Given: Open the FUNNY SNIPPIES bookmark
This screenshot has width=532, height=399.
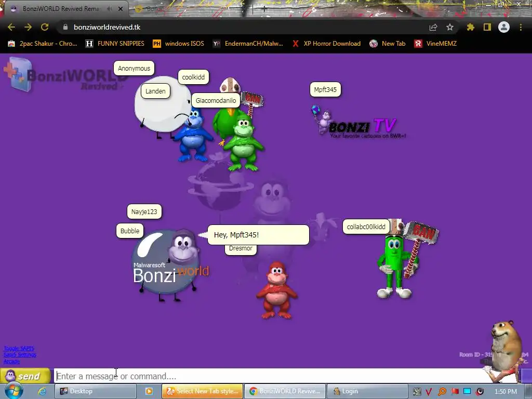Looking at the screenshot, I should click(115, 44).
